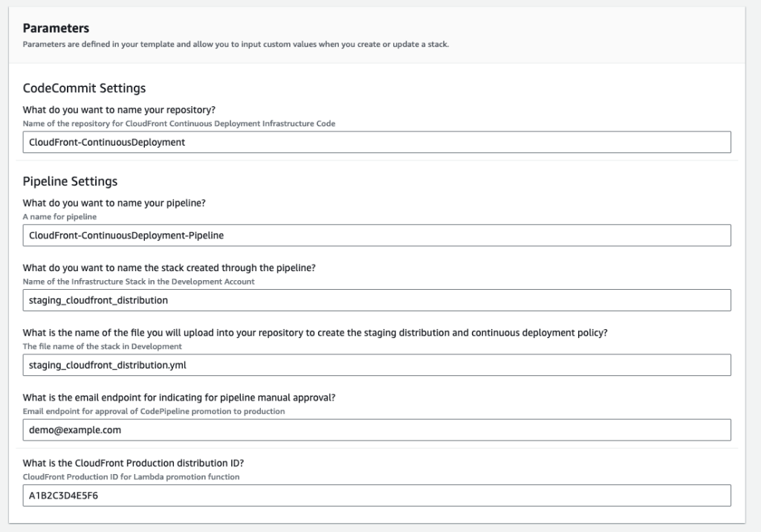Select the demo@example.com email value
Viewport: 761px width, 532px height.
click(72, 429)
